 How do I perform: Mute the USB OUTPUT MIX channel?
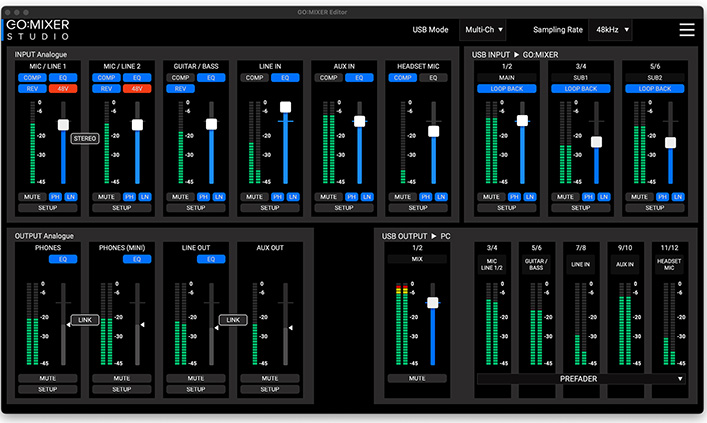[x=417, y=379]
